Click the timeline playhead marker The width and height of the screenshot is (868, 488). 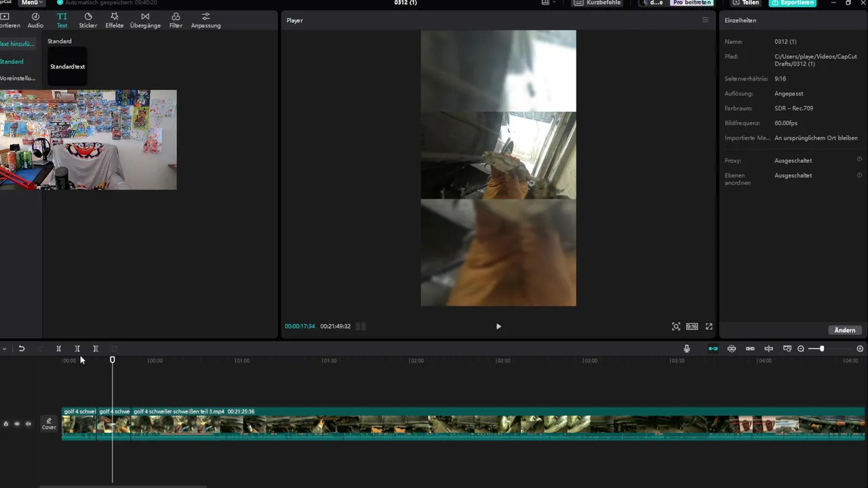coord(113,360)
